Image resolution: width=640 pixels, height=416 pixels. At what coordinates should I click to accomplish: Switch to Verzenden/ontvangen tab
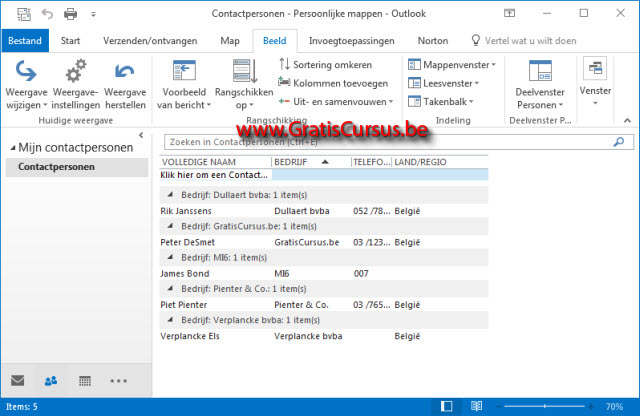[150, 41]
